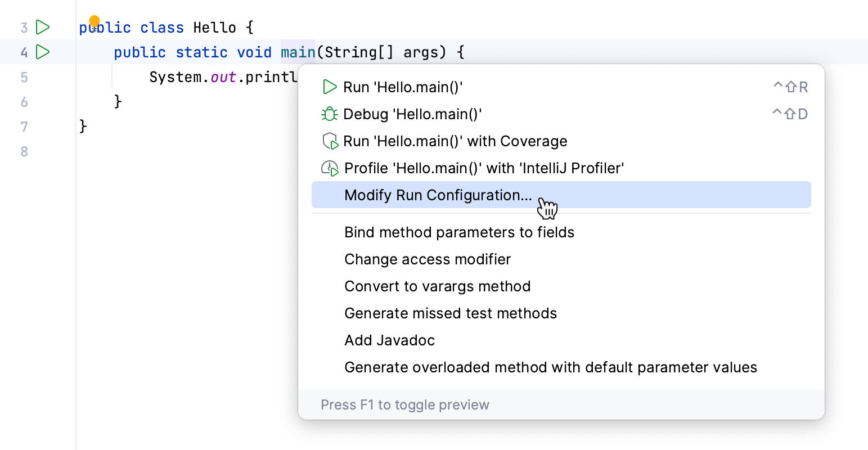
Task: Apply Convert to varargs method
Action: coord(437,286)
